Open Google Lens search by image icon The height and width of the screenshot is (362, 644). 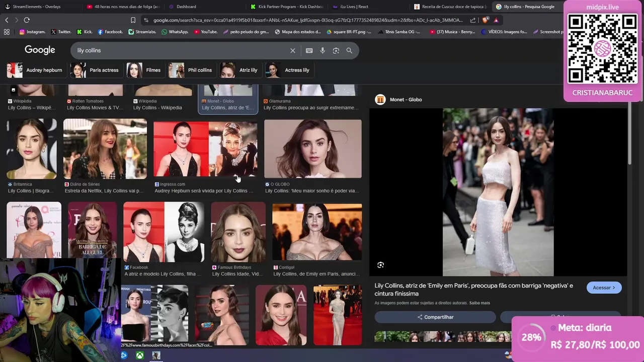click(x=336, y=50)
